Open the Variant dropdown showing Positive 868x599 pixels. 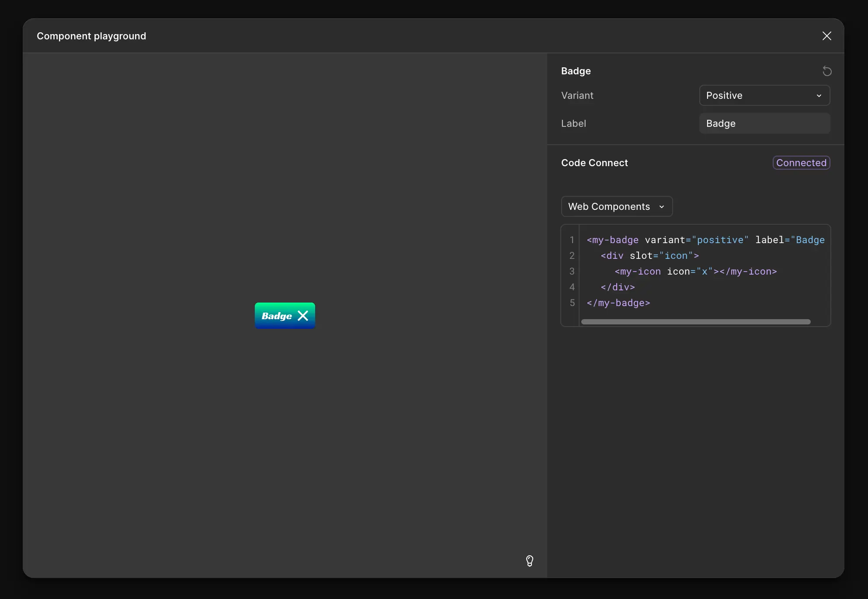coord(764,95)
